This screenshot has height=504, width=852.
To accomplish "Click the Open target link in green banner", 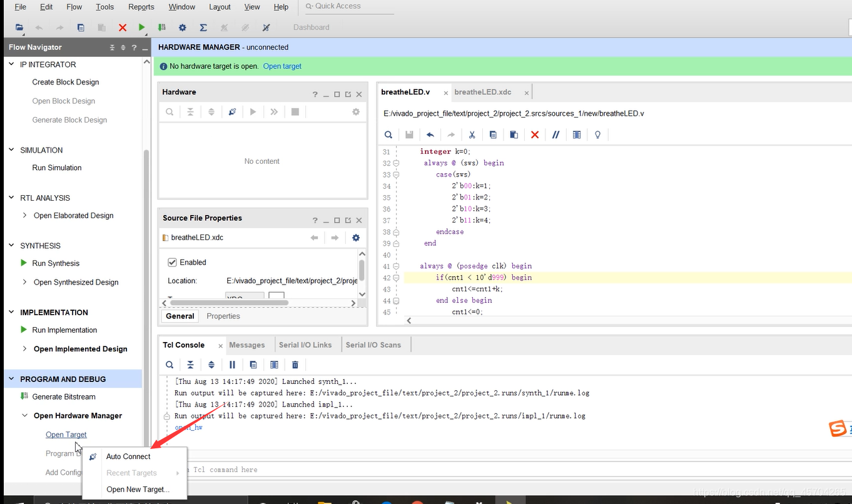I will click(x=282, y=66).
